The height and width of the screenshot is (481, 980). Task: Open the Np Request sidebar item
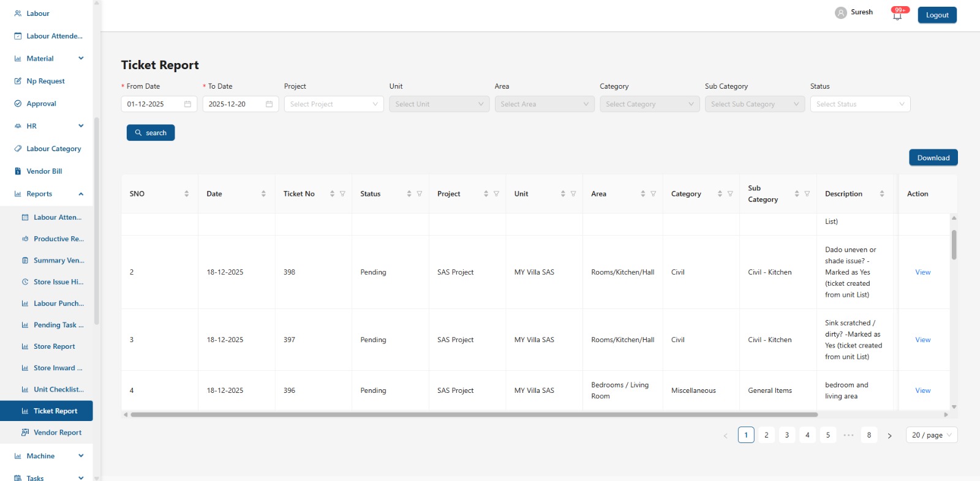click(45, 81)
